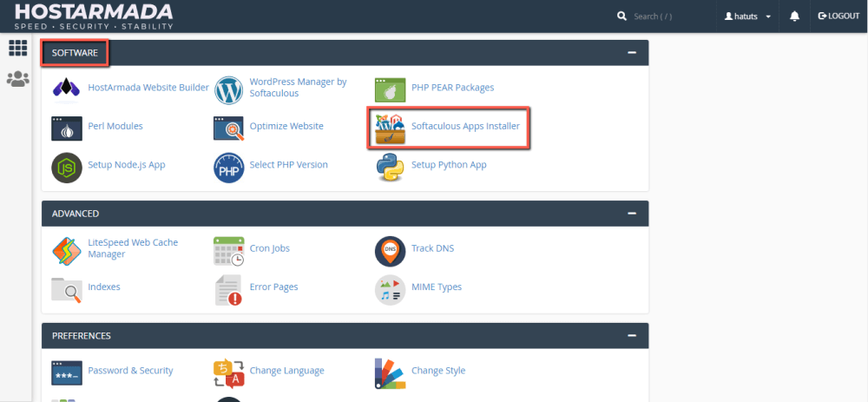Click the Python logo icon
The height and width of the screenshot is (402, 868).
pyautogui.click(x=390, y=168)
